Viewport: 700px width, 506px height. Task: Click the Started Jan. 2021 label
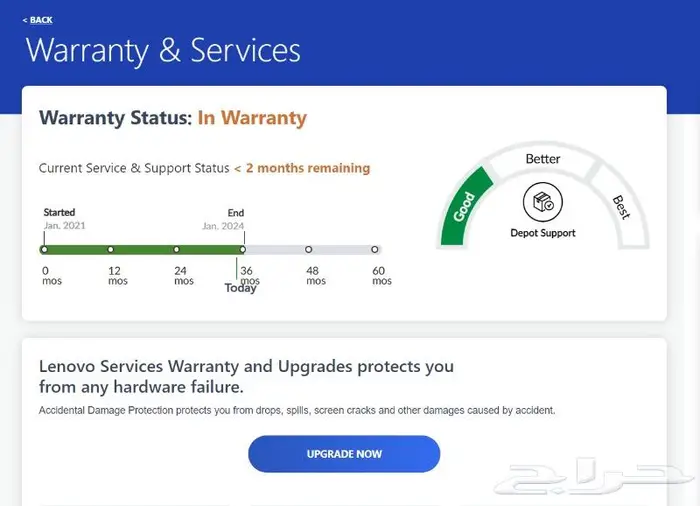click(64, 219)
